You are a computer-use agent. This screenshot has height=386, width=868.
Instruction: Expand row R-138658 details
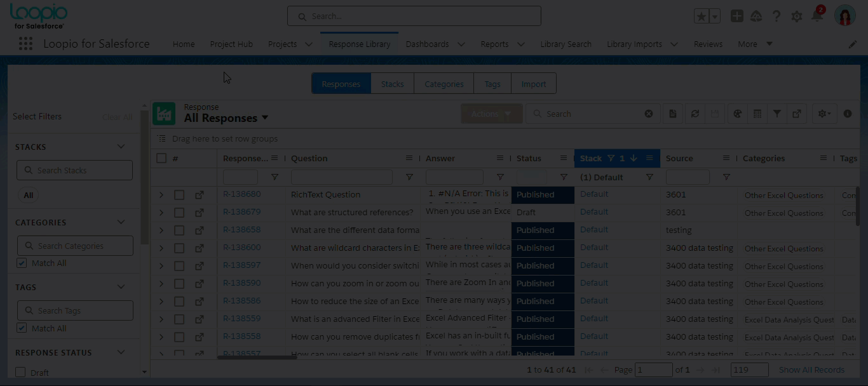[161, 230]
